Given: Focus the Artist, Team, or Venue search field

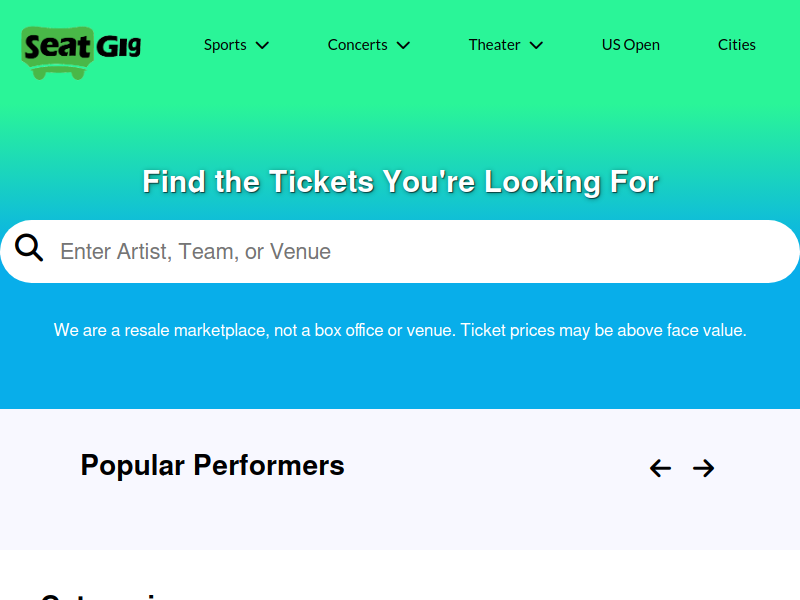Looking at the screenshot, I should [400, 252].
